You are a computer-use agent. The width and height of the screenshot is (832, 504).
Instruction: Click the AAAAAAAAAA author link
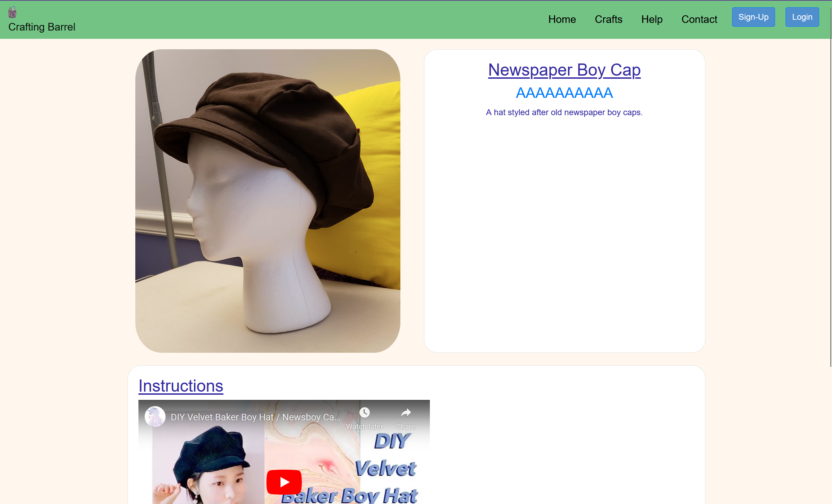pos(564,93)
